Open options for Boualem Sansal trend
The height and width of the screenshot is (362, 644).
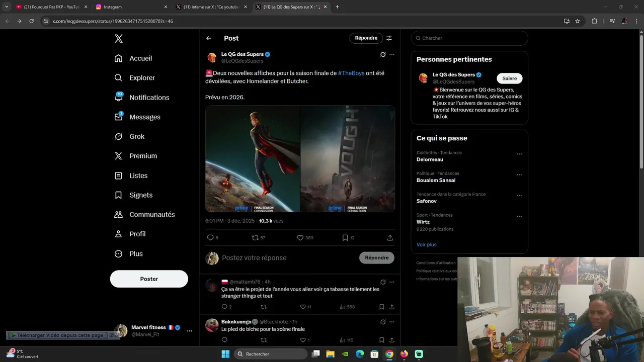(x=519, y=175)
